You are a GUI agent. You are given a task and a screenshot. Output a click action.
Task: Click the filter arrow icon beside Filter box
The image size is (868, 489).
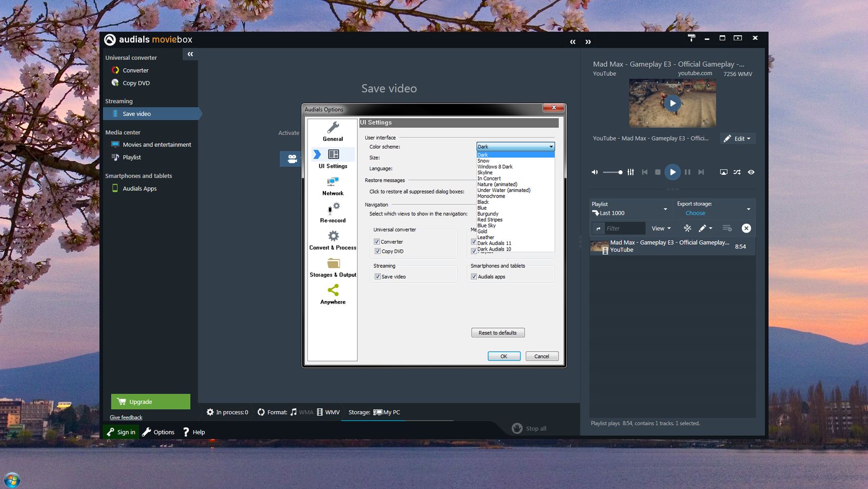click(x=599, y=228)
